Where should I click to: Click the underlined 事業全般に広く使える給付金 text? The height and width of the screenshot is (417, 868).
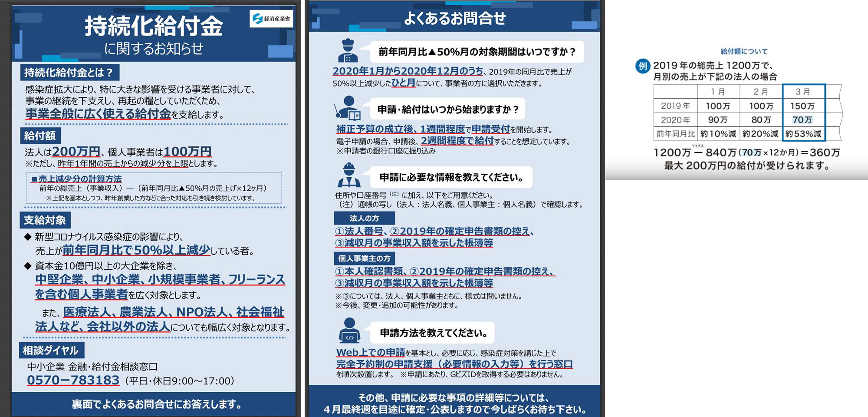click(x=98, y=114)
